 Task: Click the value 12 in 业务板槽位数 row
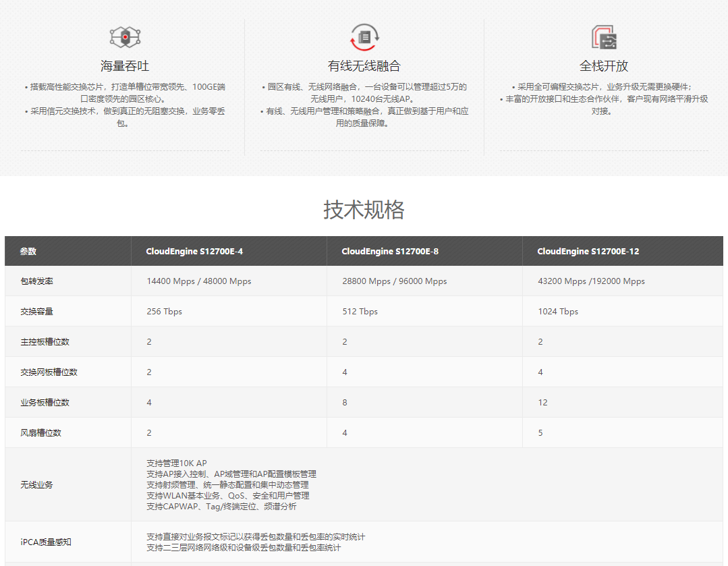point(542,403)
